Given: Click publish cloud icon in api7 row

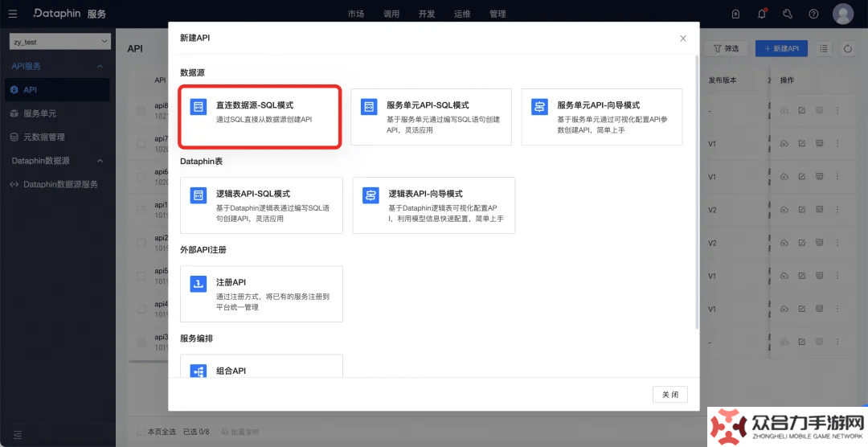Looking at the screenshot, I should 784,143.
